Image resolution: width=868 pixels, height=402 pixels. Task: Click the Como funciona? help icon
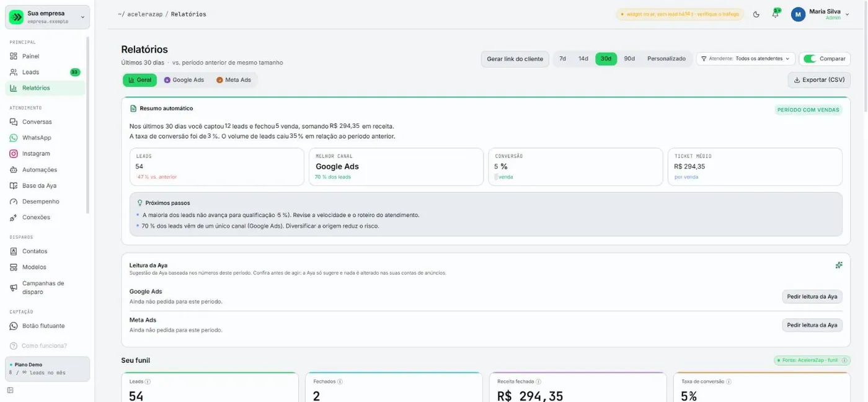(x=14, y=346)
